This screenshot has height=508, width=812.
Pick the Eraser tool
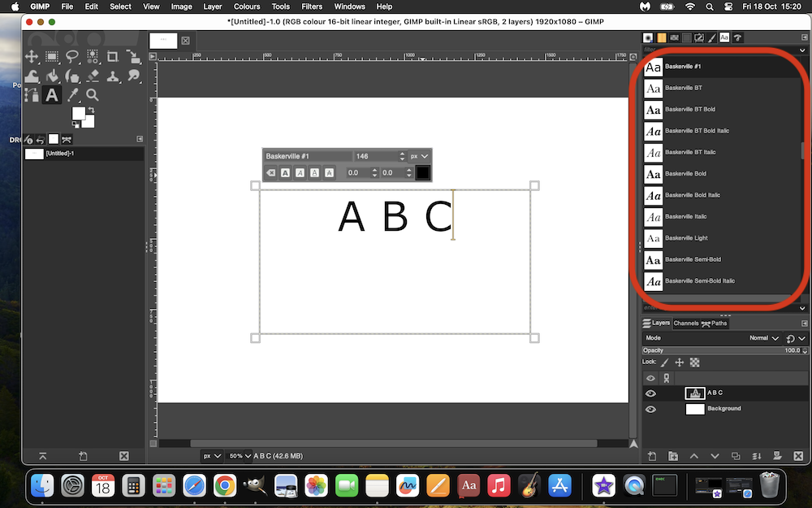coord(93,76)
